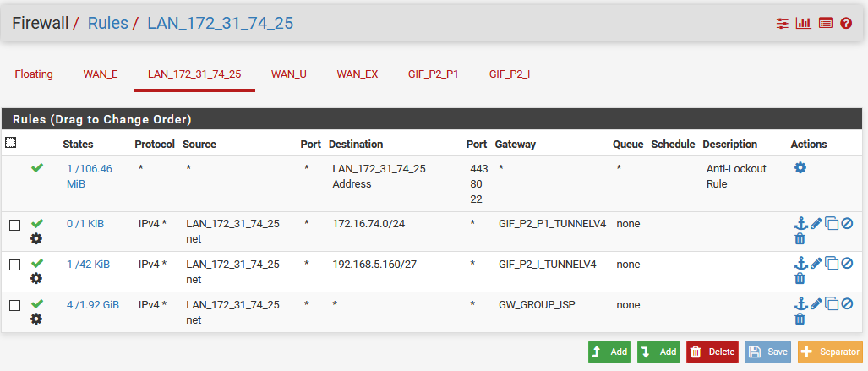Open Anti-Lockout Rule settings gear
This screenshot has height=371, width=868.
pos(800,168)
